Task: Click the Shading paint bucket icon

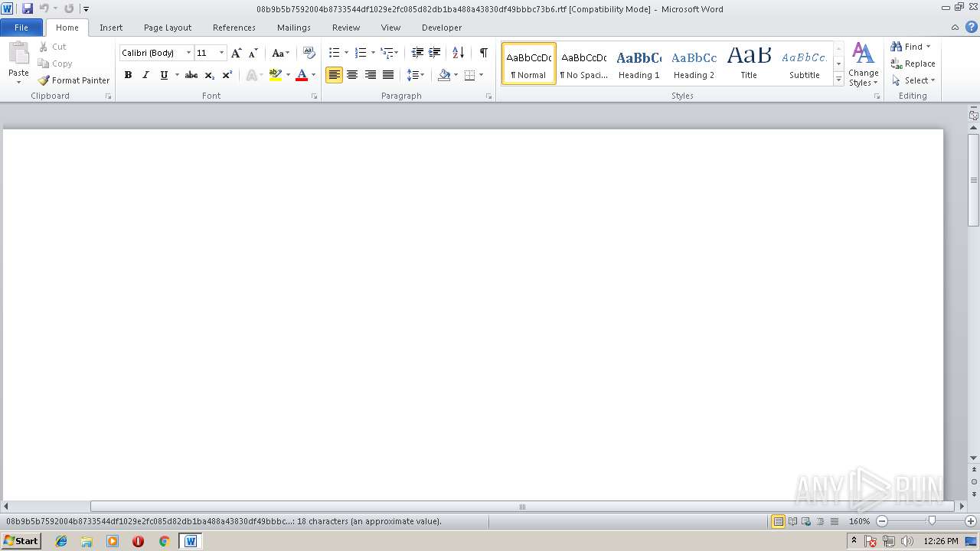Action: [444, 75]
